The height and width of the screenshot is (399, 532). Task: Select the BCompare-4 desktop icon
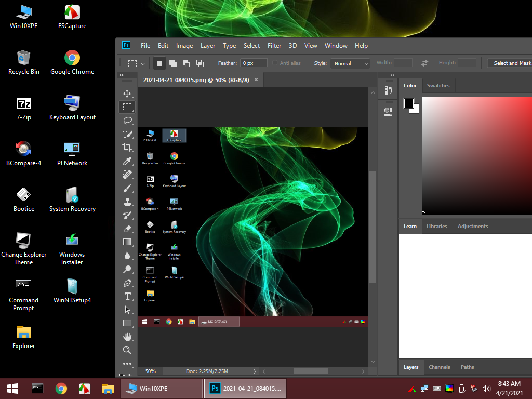(x=24, y=153)
